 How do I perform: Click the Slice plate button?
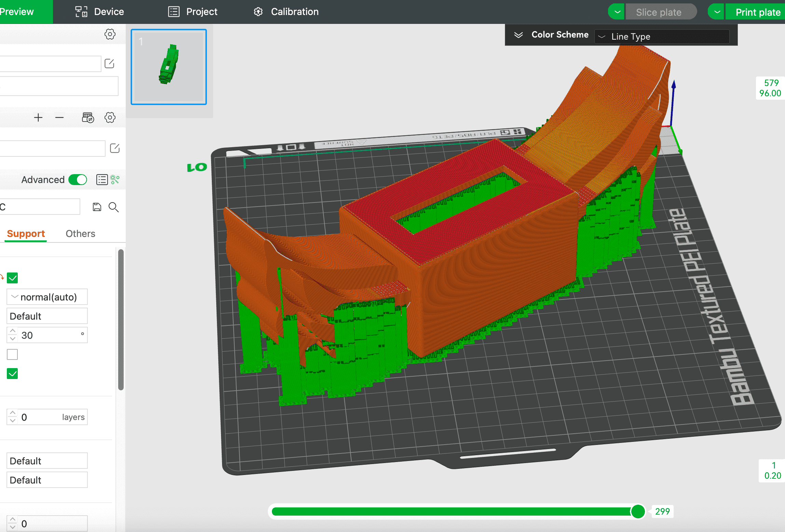661,12
